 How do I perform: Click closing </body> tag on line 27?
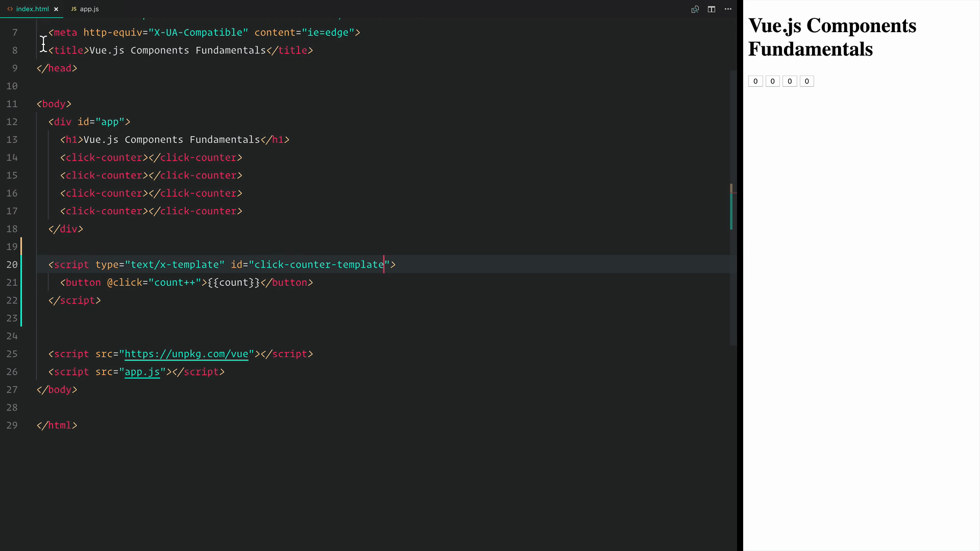point(57,390)
